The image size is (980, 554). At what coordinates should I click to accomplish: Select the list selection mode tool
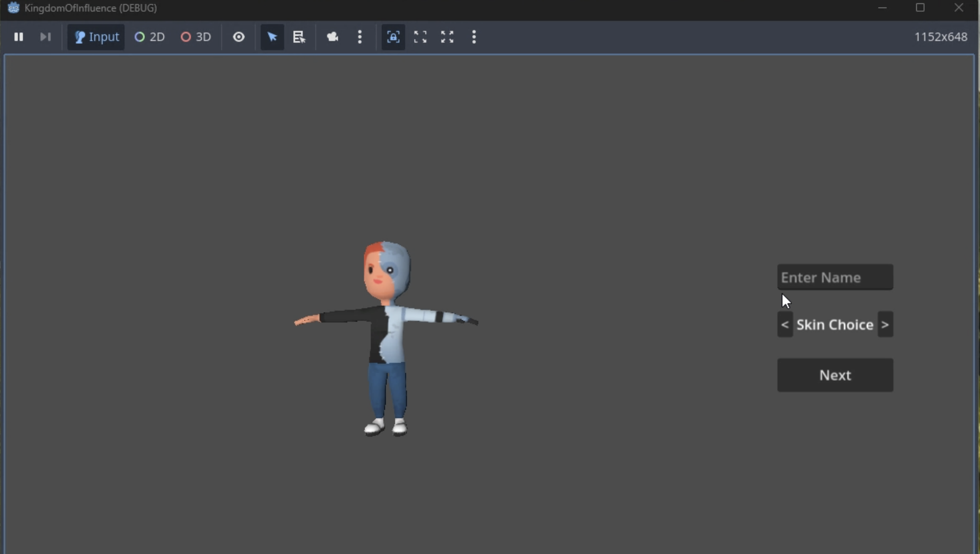(299, 36)
